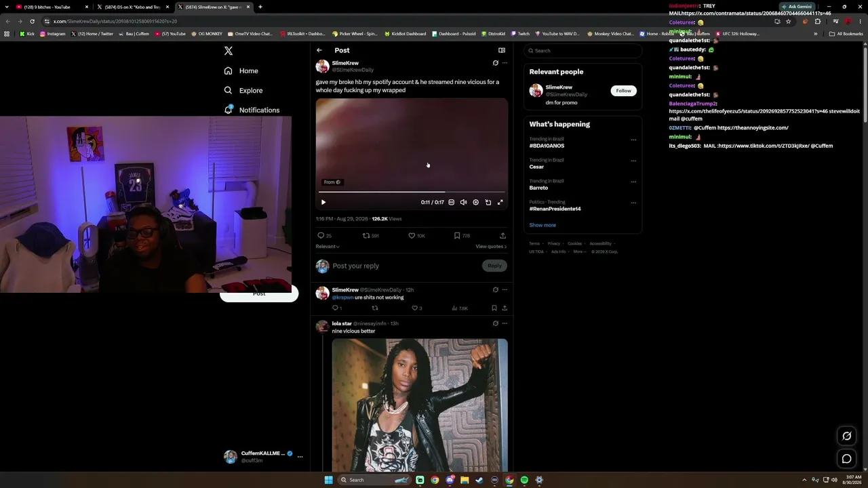Toggle video captions
This screenshot has width=868, height=488.
click(452, 202)
